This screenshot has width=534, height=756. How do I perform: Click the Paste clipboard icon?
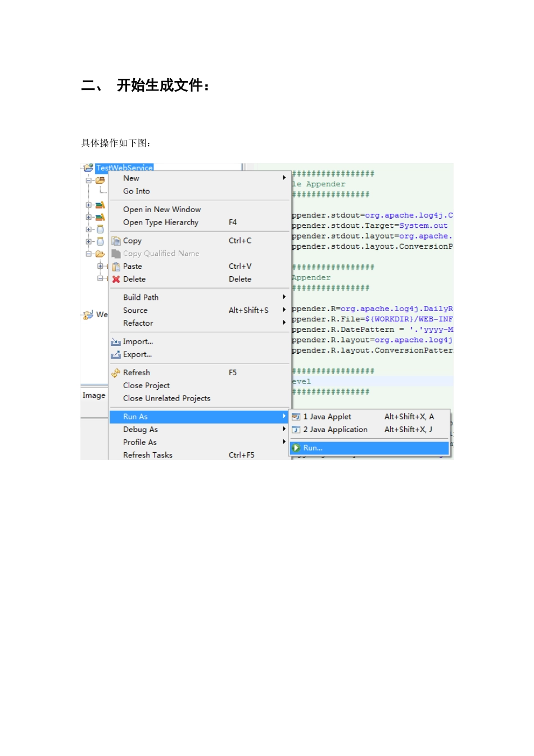click(116, 267)
